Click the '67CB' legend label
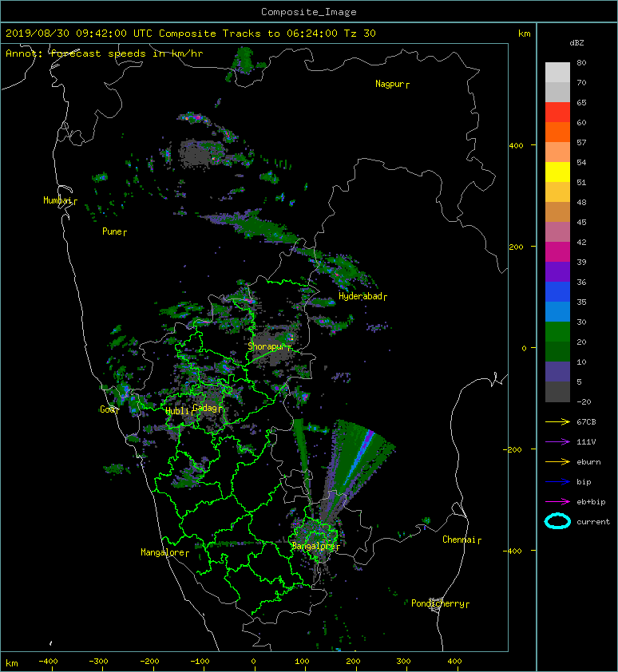The height and width of the screenshot is (672, 618). [x=586, y=422]
